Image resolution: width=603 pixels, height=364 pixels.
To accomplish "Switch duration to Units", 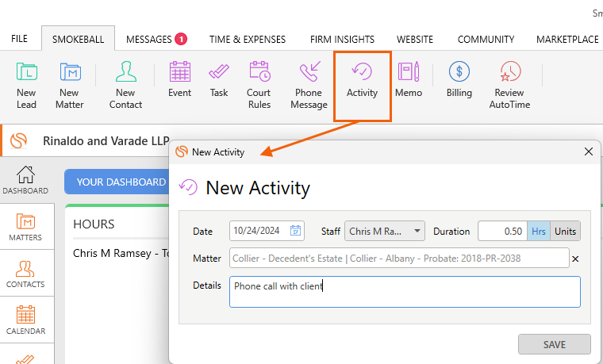I will tap(566, 231).
